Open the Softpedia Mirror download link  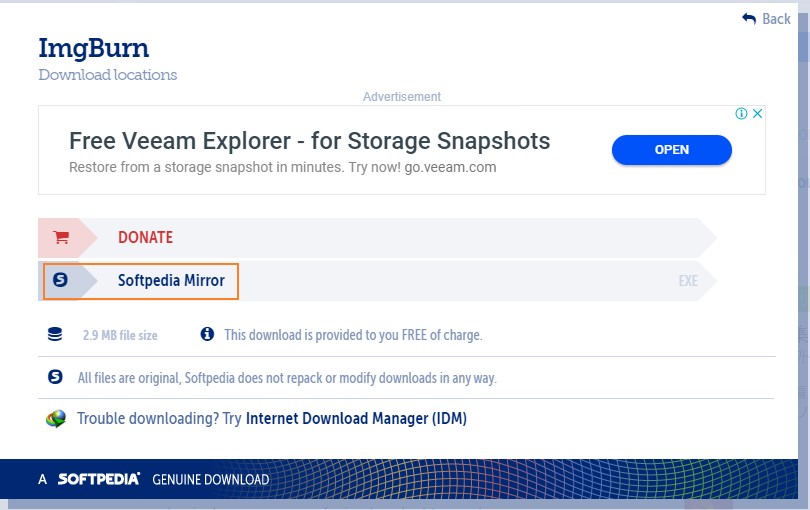pyautogui.click(x=171, y=281)
